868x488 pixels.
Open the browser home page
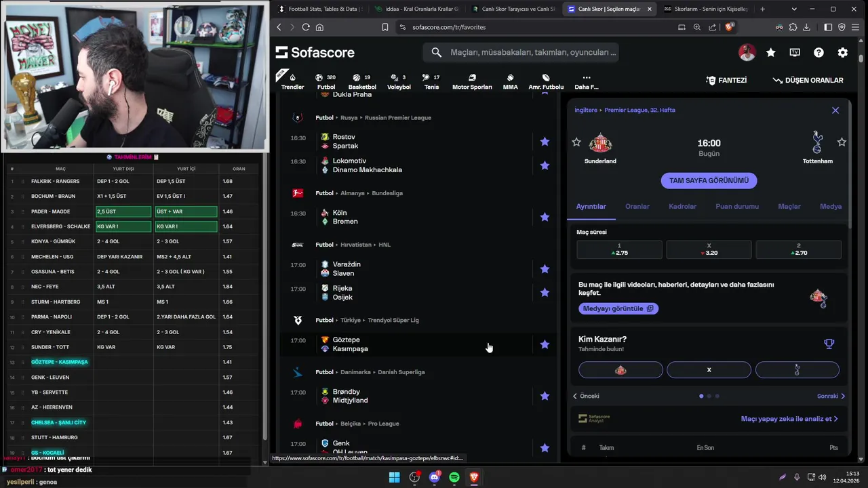pos(319,27)
